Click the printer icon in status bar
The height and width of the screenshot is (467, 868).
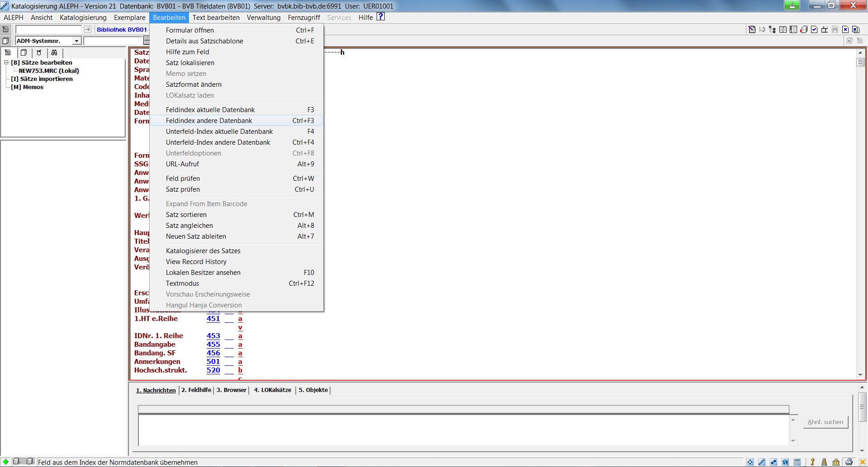pos(849,462)
